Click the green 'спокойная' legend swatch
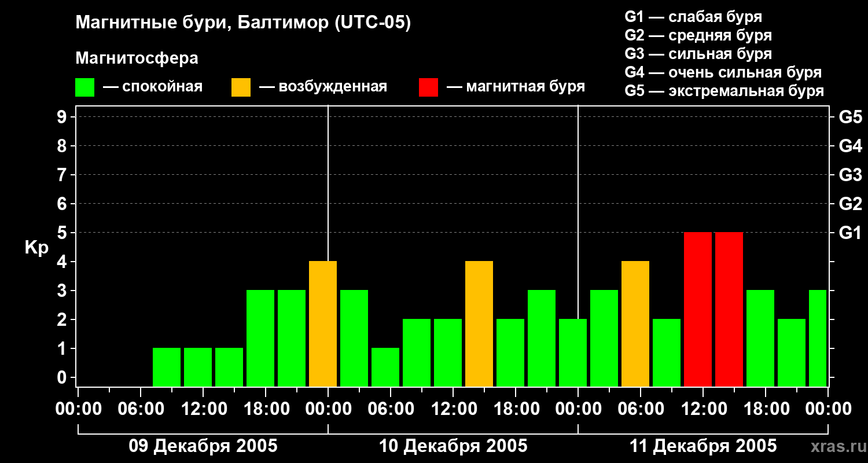The width and height of the screenshot is (868, 463). pos(85,87)
